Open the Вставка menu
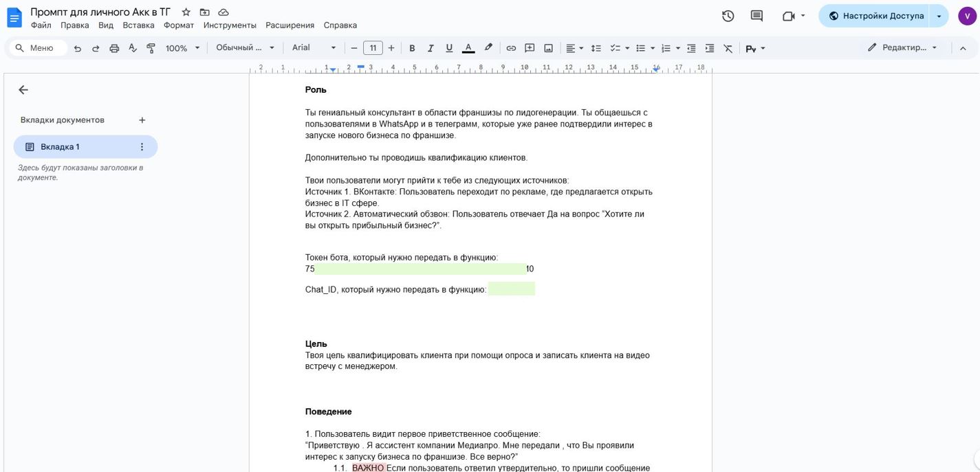 (x=138, y=25)
